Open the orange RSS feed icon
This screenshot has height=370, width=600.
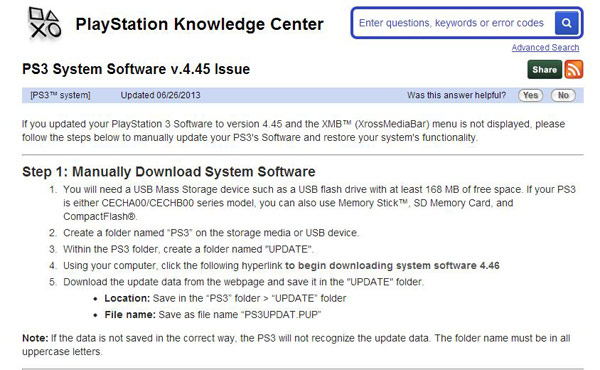point(574,70)
